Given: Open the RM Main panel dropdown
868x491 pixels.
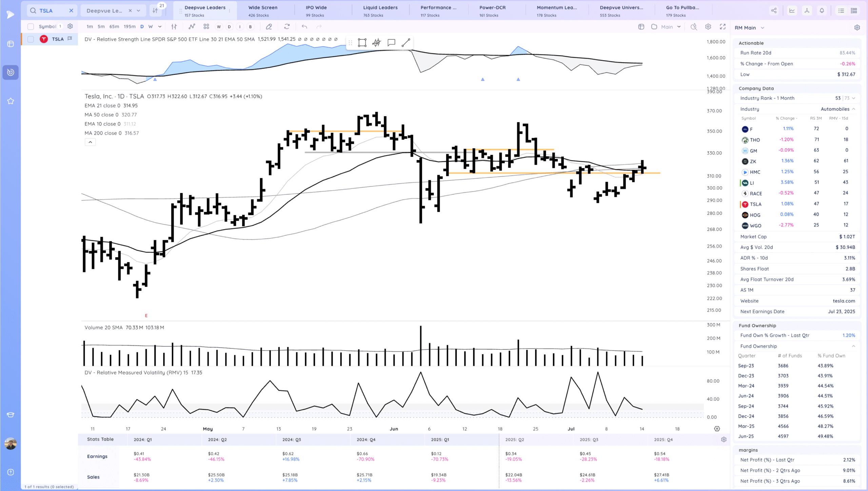Looking at the screenshot, I should [x=763, y=28].
